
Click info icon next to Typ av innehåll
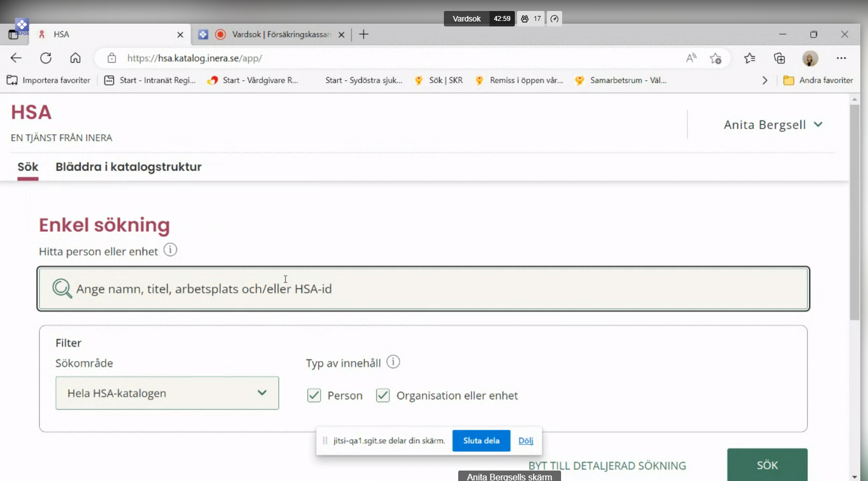tap(393, 362)
